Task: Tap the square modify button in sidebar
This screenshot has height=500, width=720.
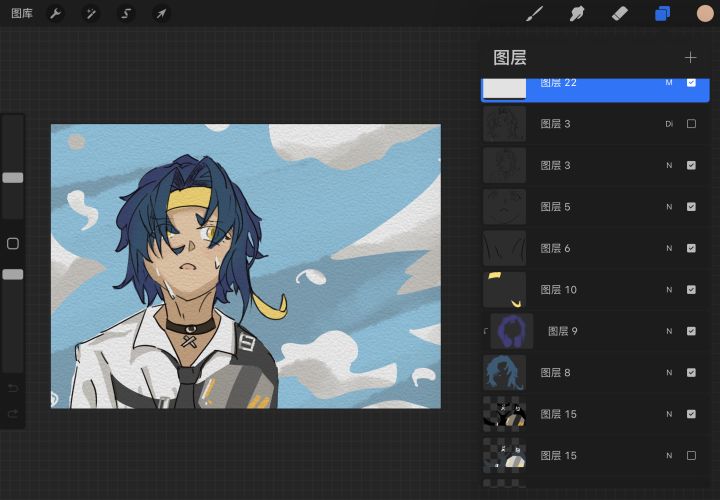Action: (13, 243)
